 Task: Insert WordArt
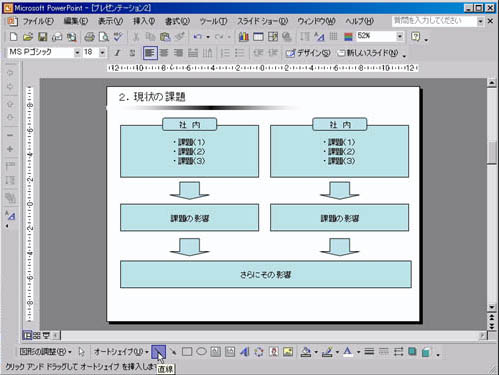[244, 352]
